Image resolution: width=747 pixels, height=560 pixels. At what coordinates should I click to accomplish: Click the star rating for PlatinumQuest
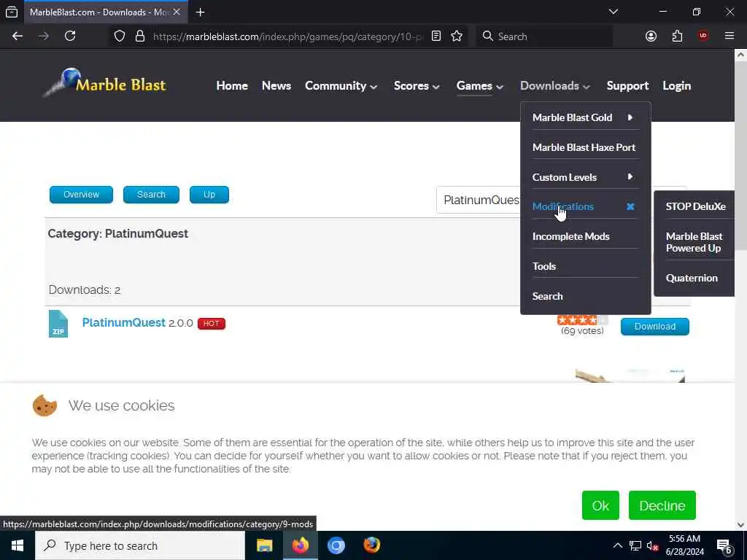tap(581, 320)
